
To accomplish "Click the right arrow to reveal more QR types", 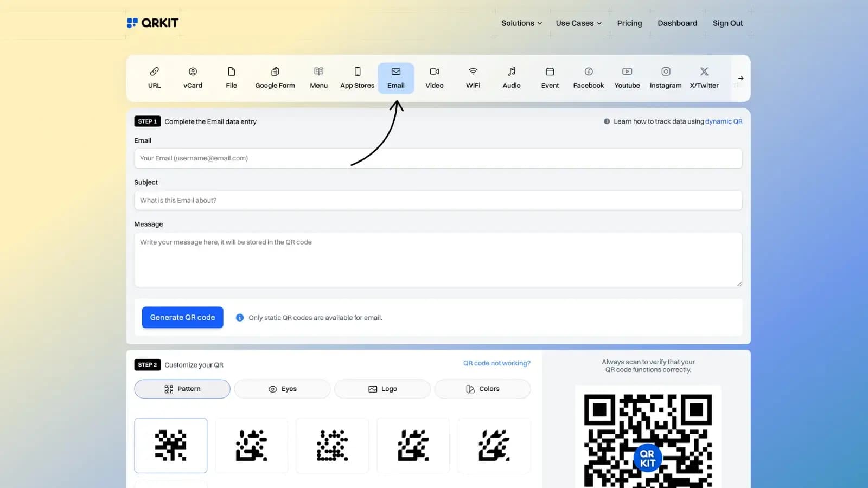I will pos(740,78).
